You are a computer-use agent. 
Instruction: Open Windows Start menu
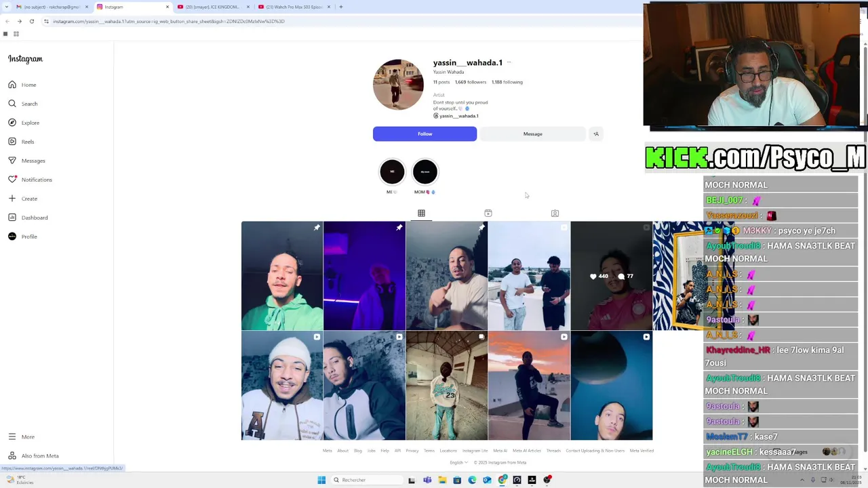tap(321, 480)
